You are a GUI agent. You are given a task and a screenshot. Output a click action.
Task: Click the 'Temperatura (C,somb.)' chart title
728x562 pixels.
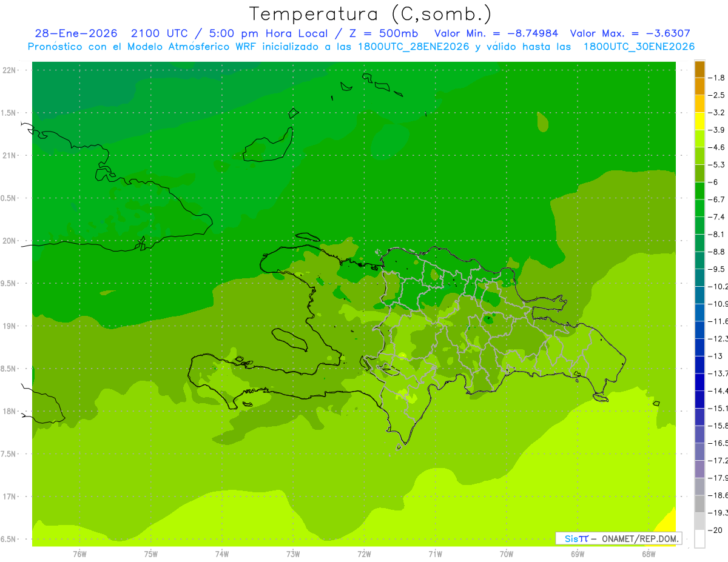[x=370, y=14]
